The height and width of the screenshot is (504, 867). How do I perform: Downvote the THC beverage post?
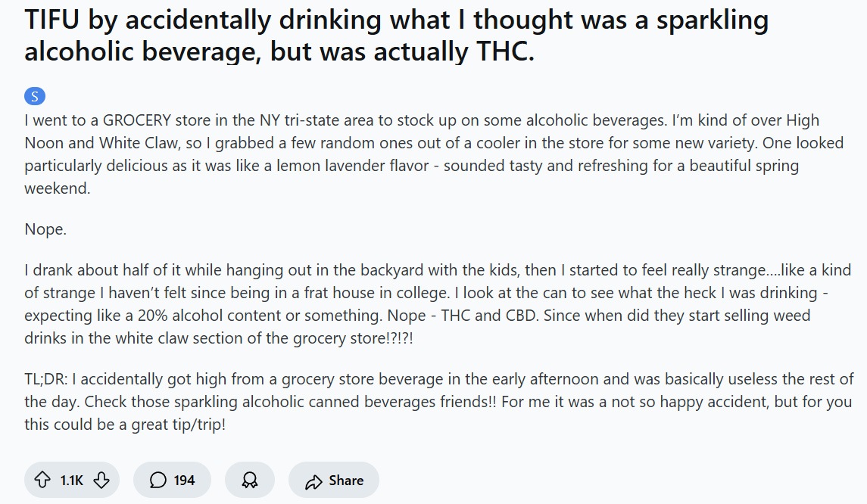click(101, 480)
